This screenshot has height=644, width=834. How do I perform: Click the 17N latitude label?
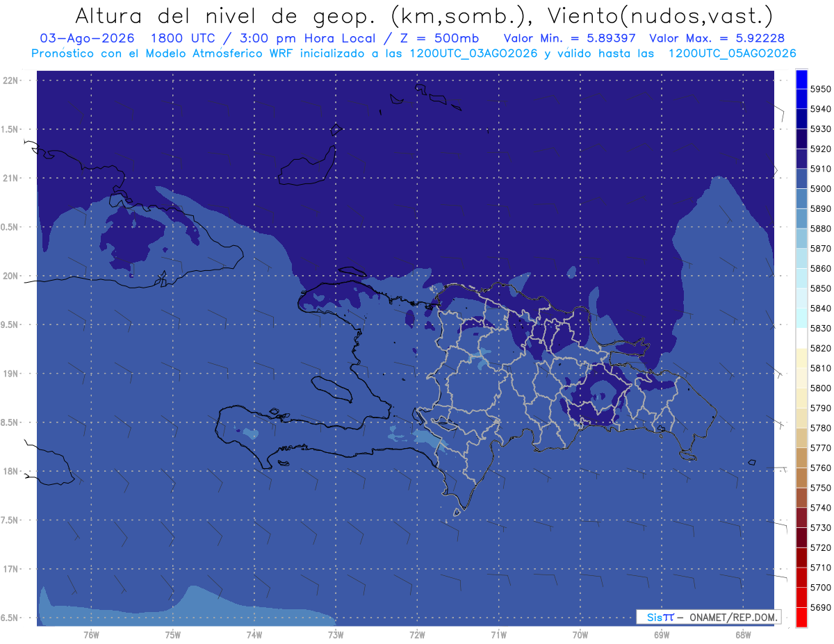click(11, 569)
